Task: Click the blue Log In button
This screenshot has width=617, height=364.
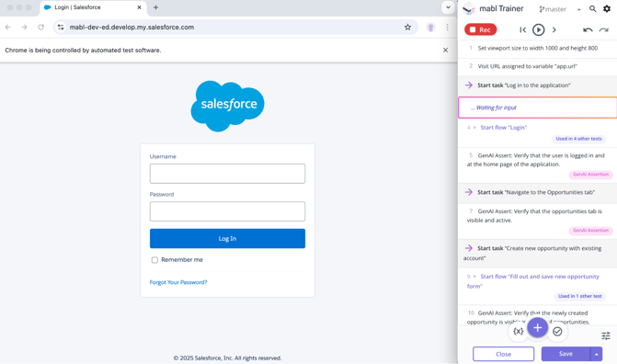Action: tap(227, 238)
